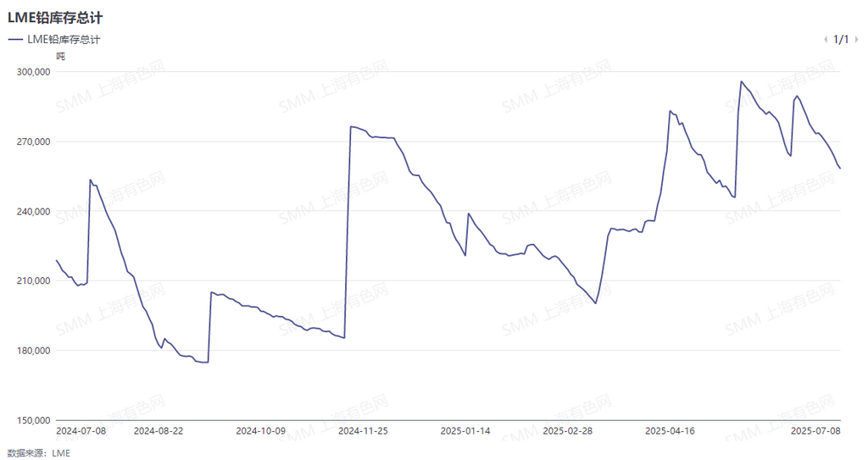Click the 210,000 y-axis label
Viewport: 868px width, 460px height.
[x=35, y=281]
